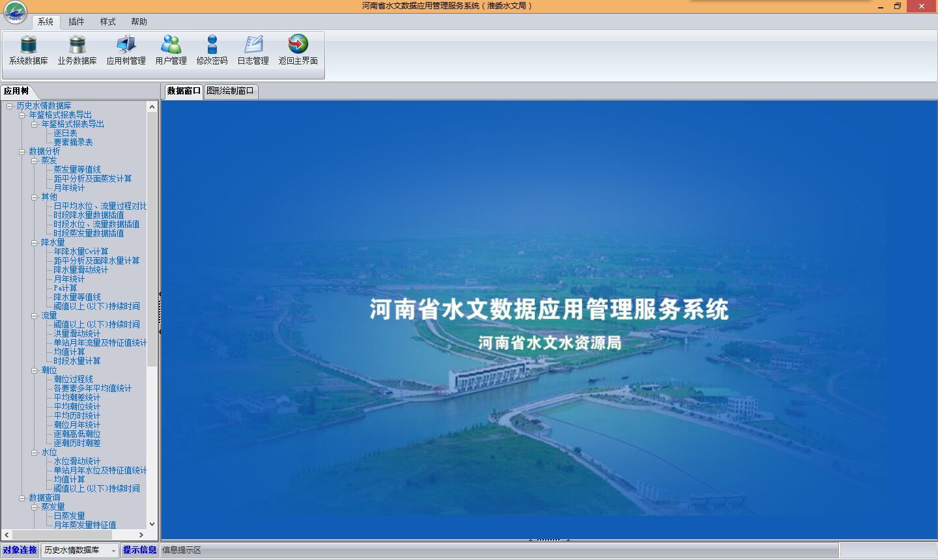Open 日平均水位、流量过程对比
Image resolution: width=938 pixels, height=560 pixels.
100,206
